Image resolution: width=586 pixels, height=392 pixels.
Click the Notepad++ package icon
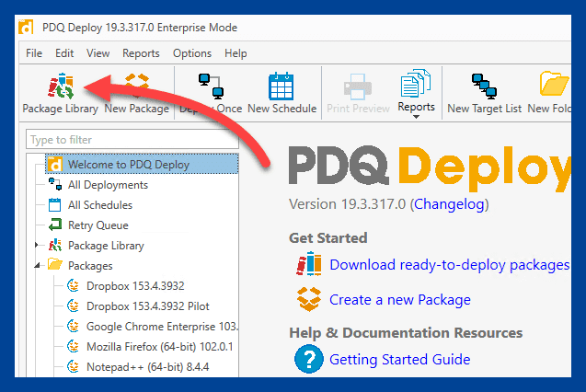click(73, 366)
